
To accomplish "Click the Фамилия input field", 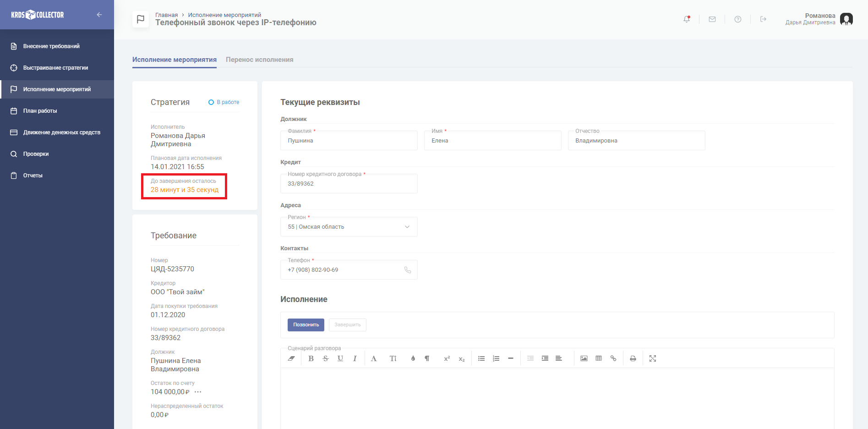I will click(349, 141).
